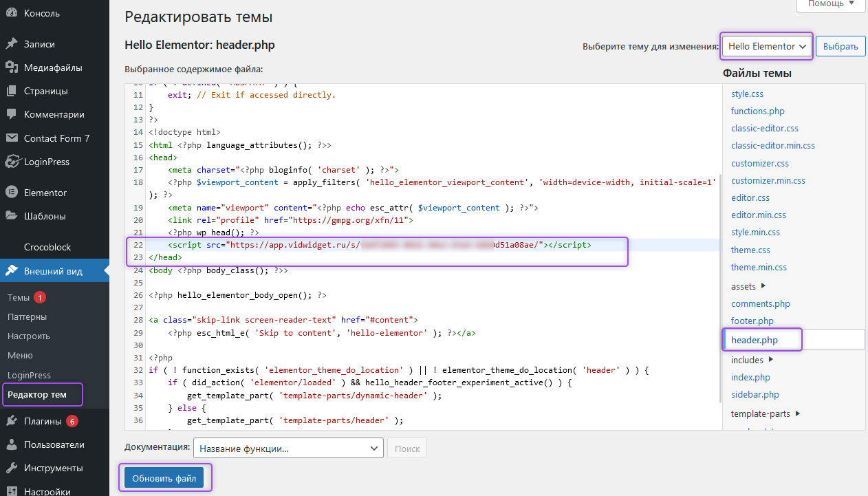
Task: Click the Инструменты wrench icon
Action: [12, 468]
